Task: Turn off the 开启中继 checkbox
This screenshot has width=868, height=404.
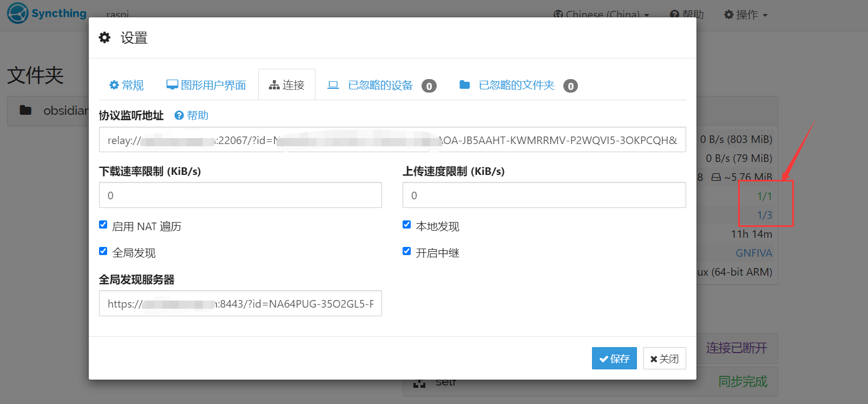Action: click(x=407, y=251)
